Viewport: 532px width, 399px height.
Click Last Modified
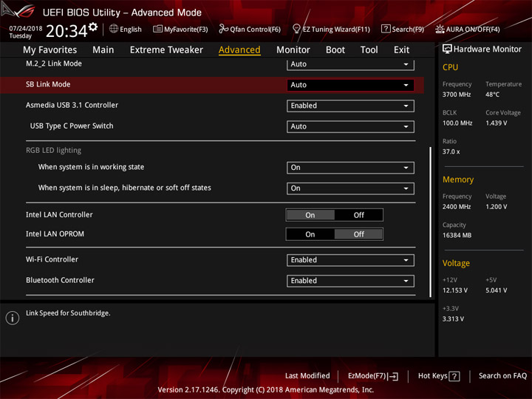(x=307, y=376)
